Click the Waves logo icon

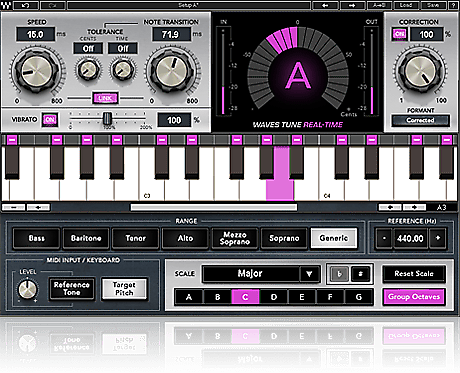point(6,5)
